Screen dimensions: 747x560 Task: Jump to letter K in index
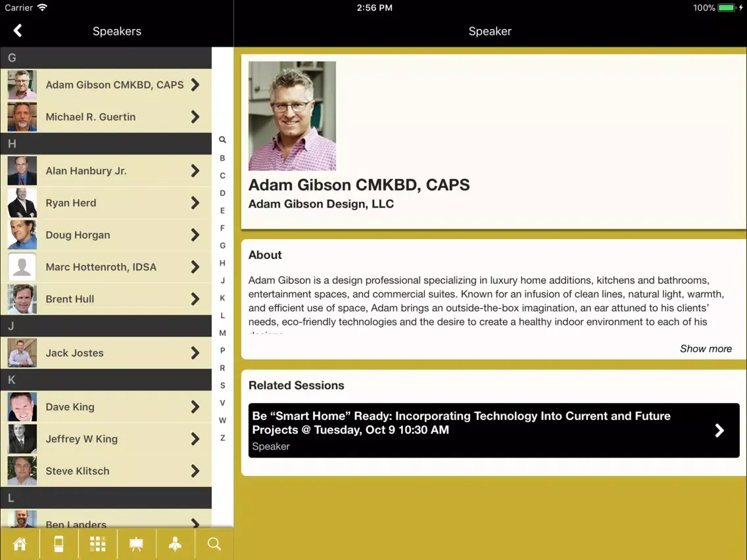coord(222,298)
